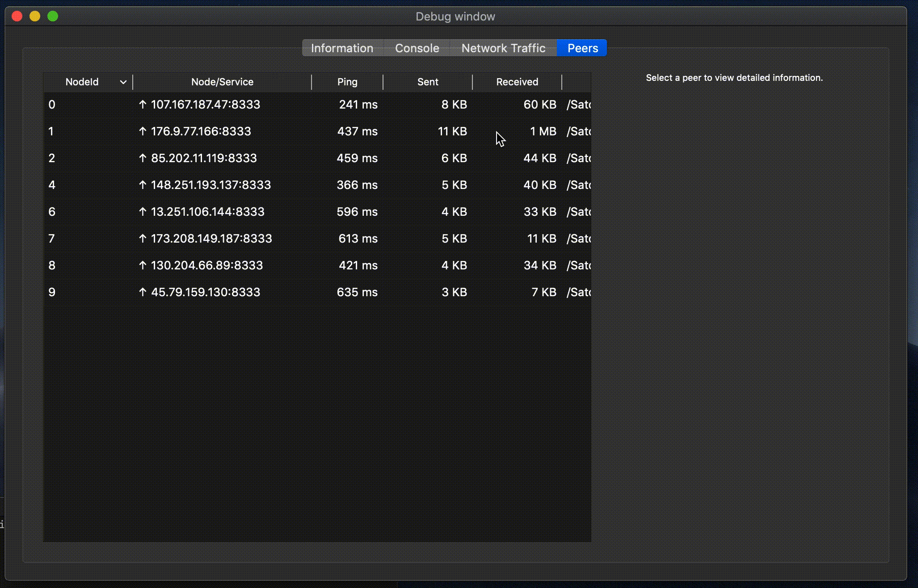Viewport: 918px width, 588px height.
Task: Click outbound arrow icon for 107.167.187.47:8333
Action: (143, 105)
